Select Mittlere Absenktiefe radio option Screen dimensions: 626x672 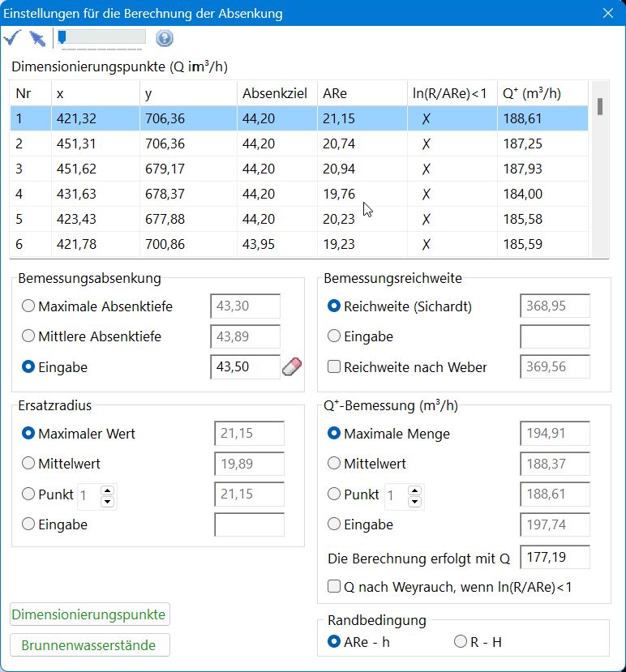(28, 336)
